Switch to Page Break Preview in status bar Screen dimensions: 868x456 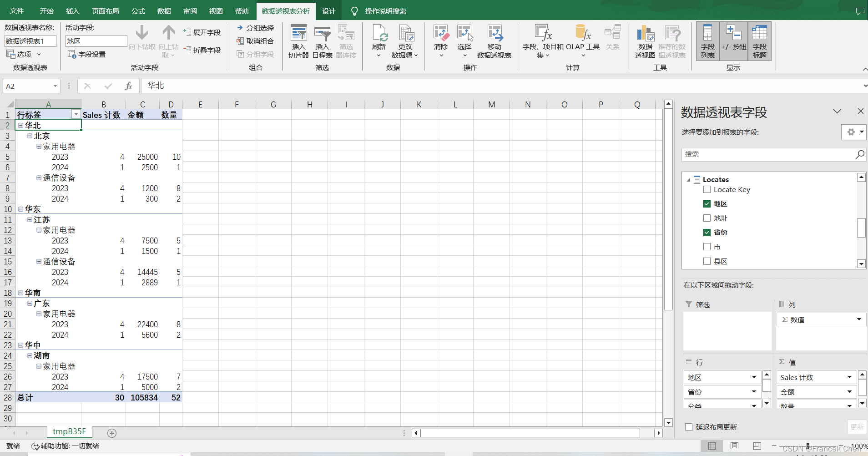(x=757, y=446)
